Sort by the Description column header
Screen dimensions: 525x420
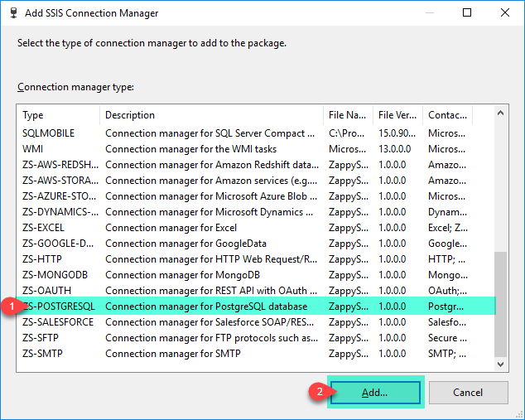pos(212,115)
